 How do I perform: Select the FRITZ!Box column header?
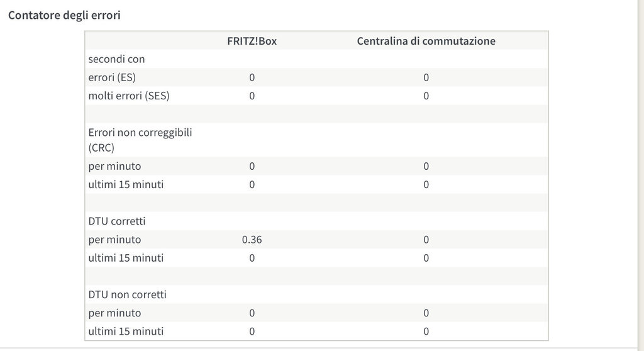pyautogui.click(x=252, y=41)
